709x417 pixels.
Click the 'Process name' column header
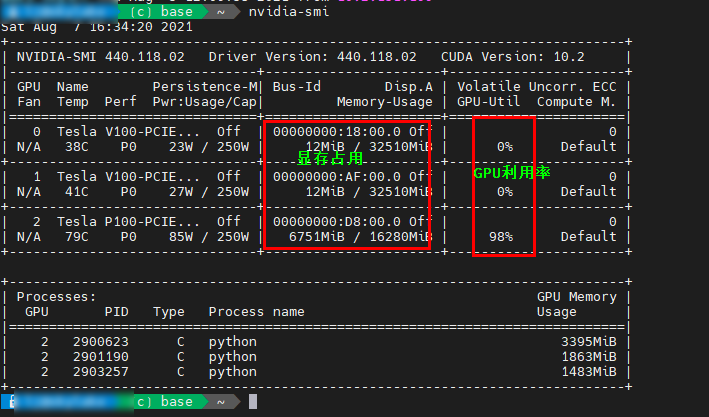[x=256, y=312]
